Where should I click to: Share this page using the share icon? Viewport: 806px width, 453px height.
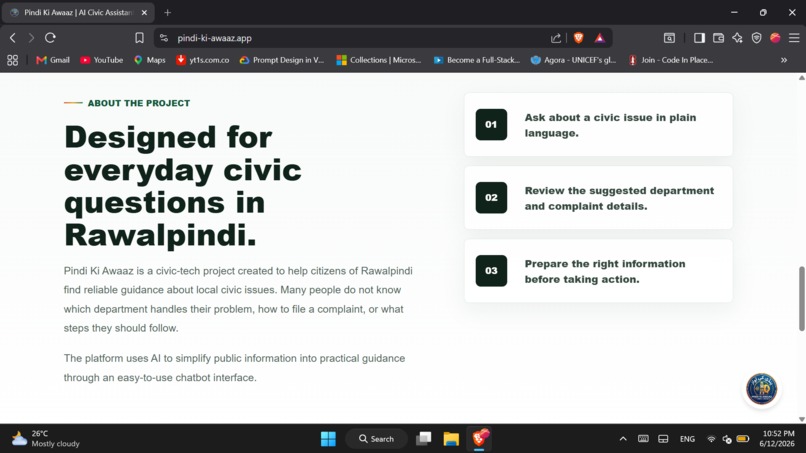(x=556, y=38)
